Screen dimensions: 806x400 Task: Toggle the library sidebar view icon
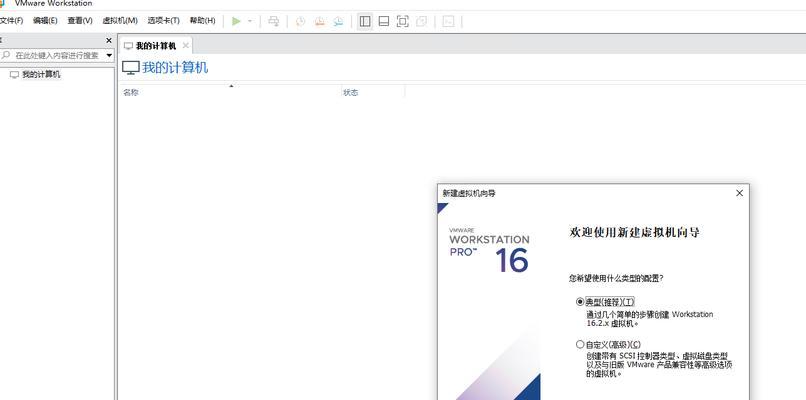(365, 21)
